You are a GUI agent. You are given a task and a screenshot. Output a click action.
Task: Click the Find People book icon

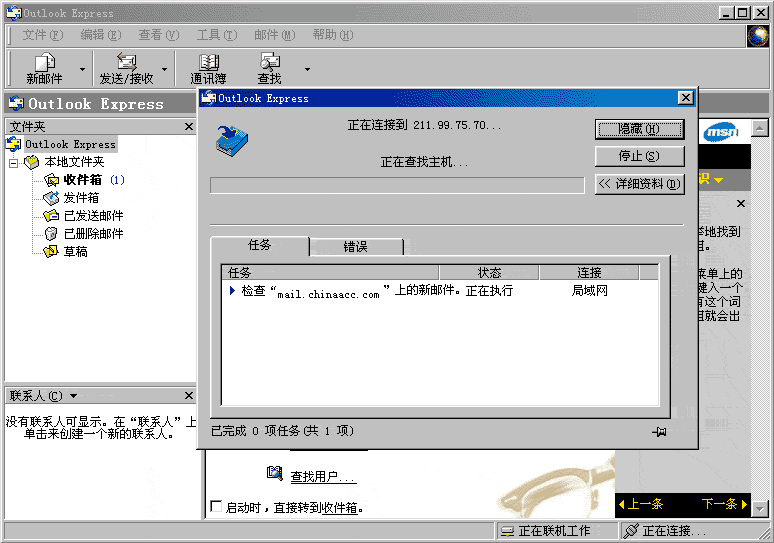coord(274,473)
